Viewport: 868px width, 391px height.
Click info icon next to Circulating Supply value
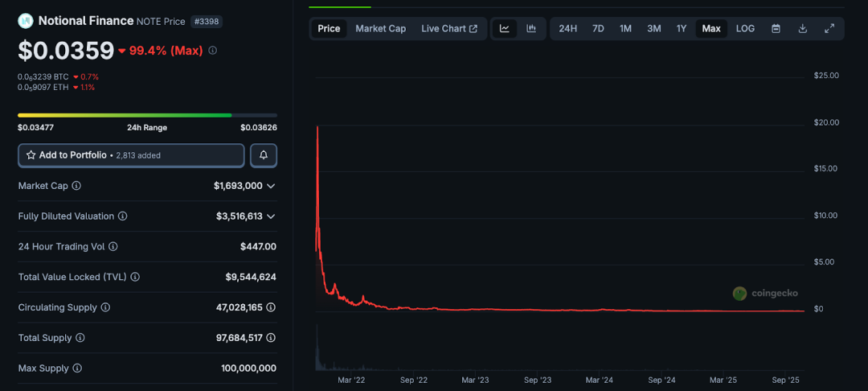coord(271,307)
